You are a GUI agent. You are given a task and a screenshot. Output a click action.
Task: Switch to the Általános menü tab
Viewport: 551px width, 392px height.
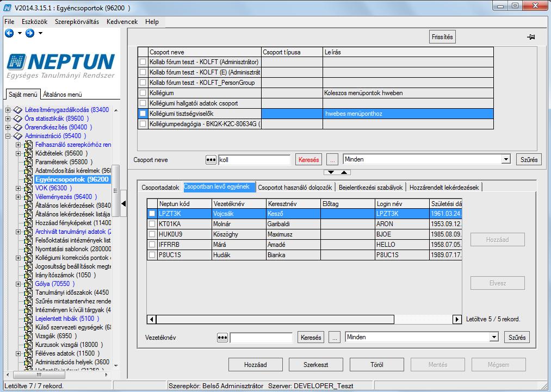click(63, 95)
